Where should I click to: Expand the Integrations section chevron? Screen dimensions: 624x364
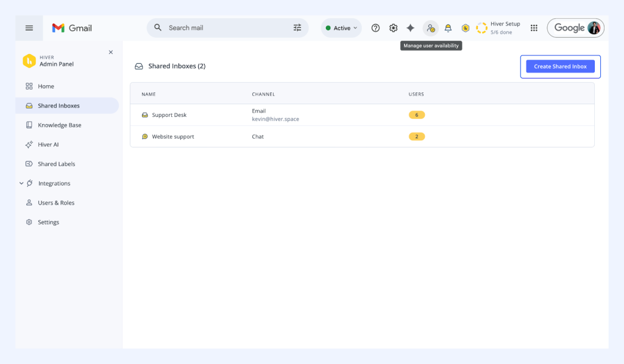click(x=21, y=183)
